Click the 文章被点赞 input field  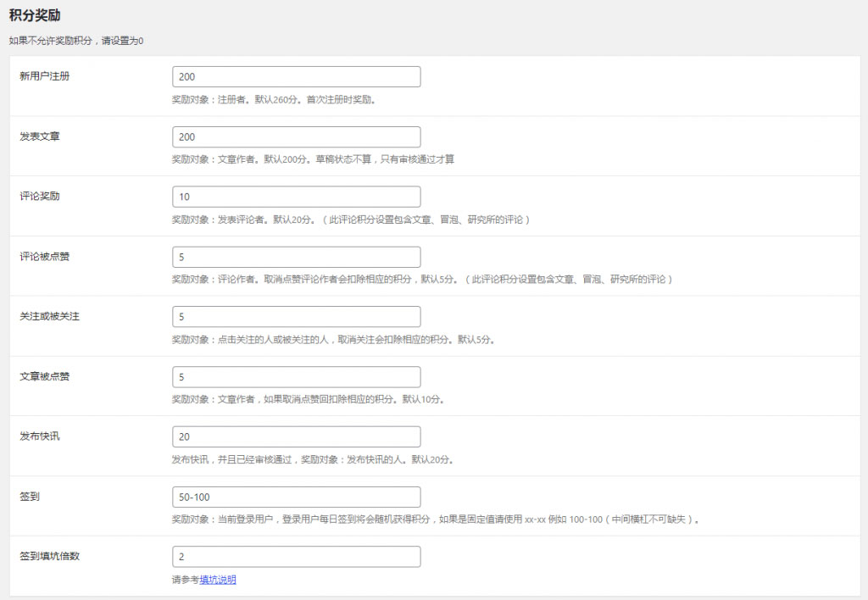[x=296, y=377]
